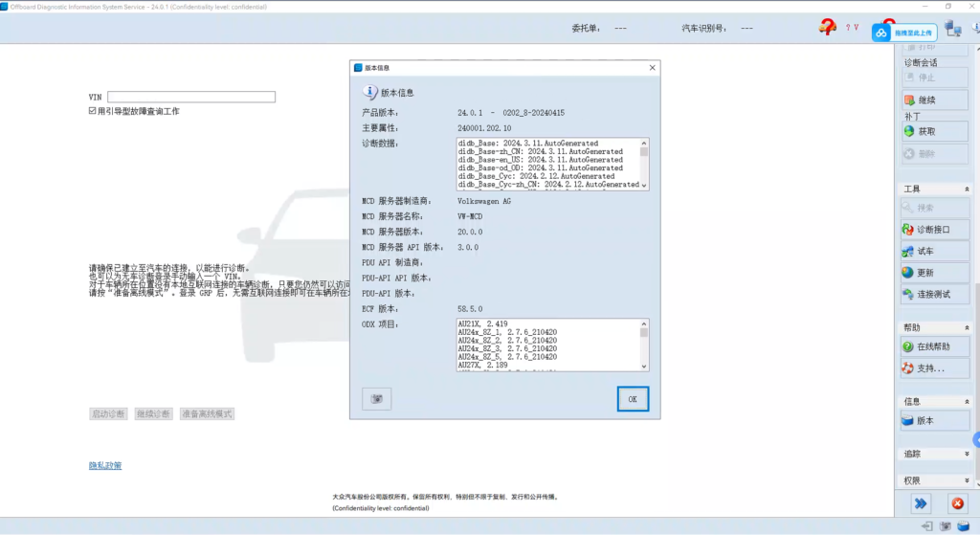
Task: Click the red X cancel button
Action: point(957,503)
